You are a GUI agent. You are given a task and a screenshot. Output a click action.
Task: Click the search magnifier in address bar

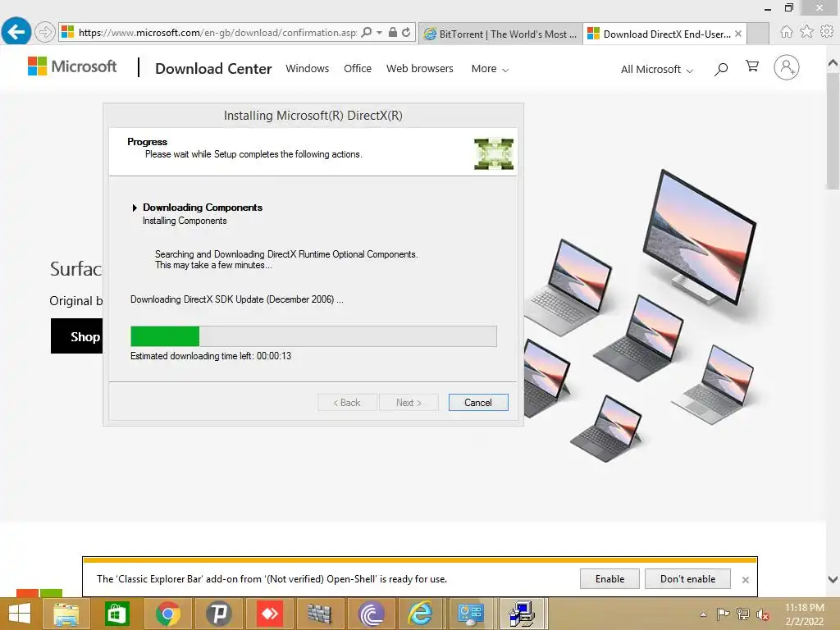click(367, 33)
